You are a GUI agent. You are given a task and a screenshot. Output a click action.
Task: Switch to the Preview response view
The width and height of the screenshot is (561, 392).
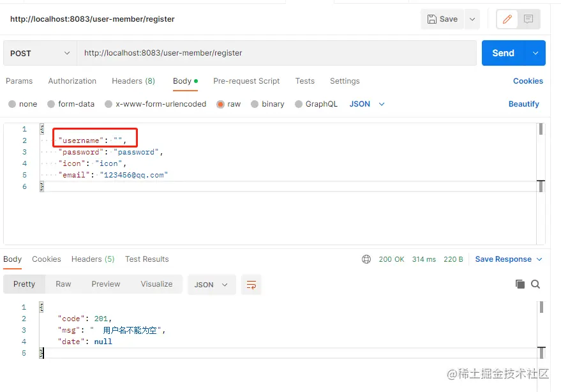tap(106, 284)
